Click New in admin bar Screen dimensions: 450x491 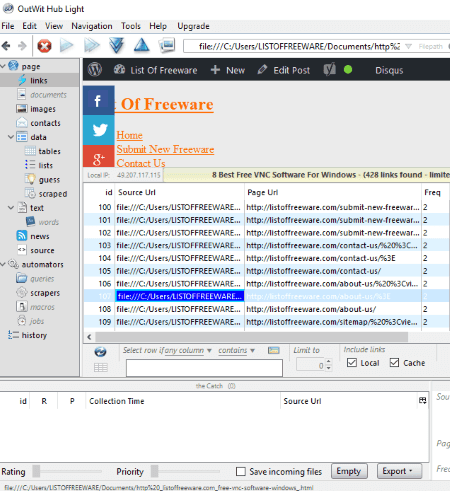coord(228,70)
